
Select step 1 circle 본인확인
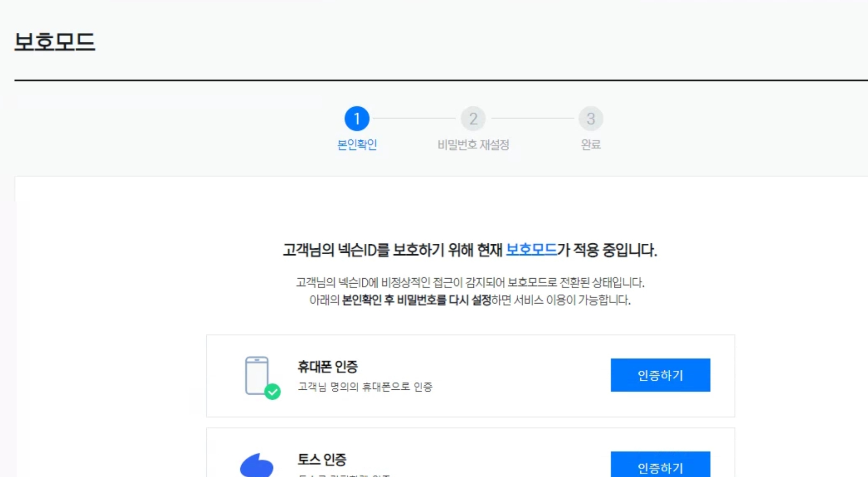[x=357, y=119]
